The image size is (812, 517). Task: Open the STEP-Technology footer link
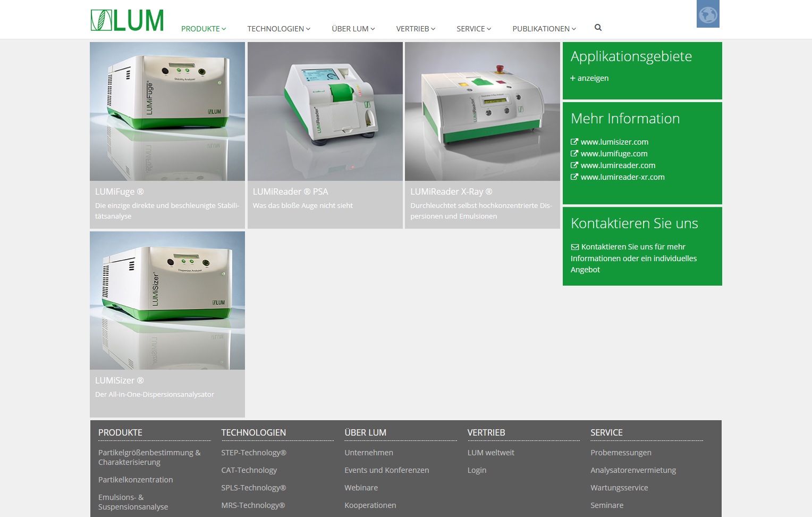(253, 453)
